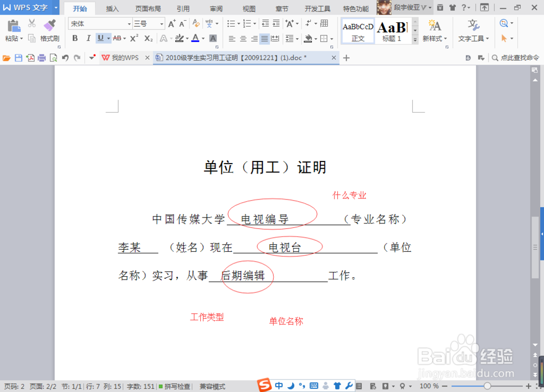Click the distributed alignment icon

click(x=275, y=39)
